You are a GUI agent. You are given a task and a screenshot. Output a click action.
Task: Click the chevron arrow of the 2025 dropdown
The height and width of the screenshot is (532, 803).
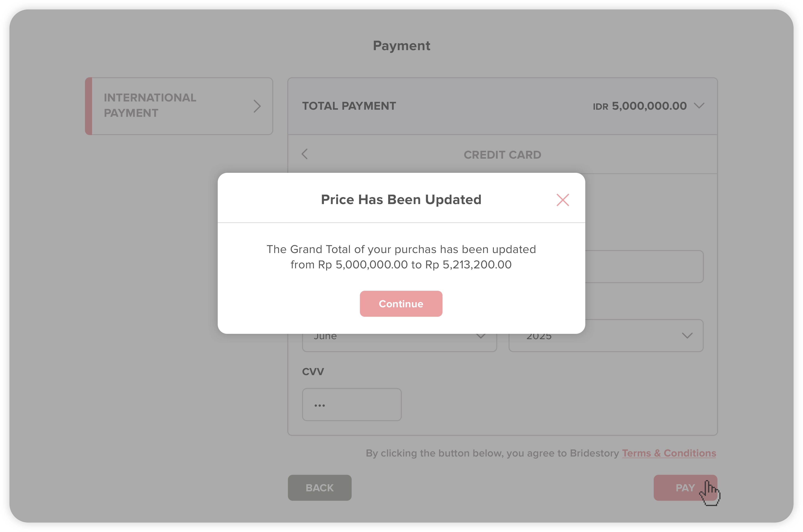pyautogui.click(x=687, y=336)
